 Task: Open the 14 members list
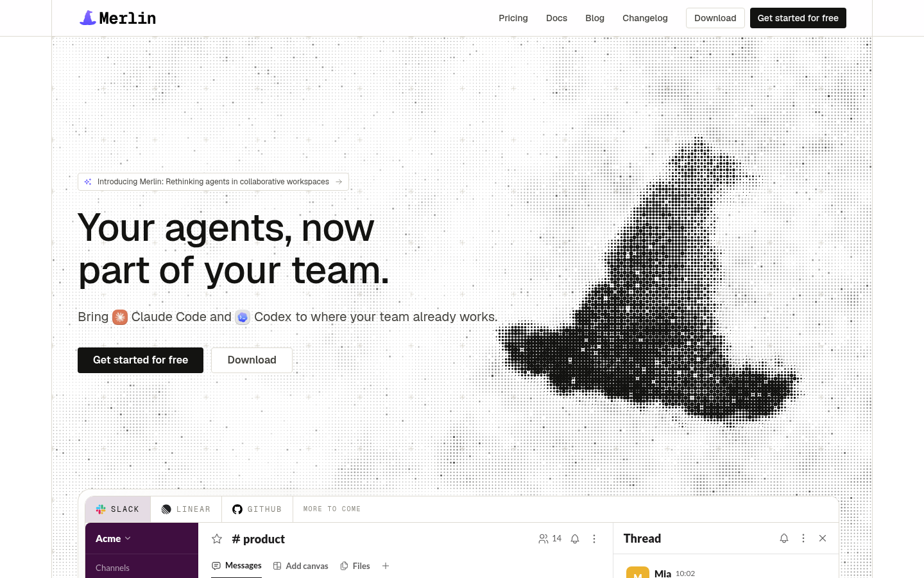click(x=550, y=539)
